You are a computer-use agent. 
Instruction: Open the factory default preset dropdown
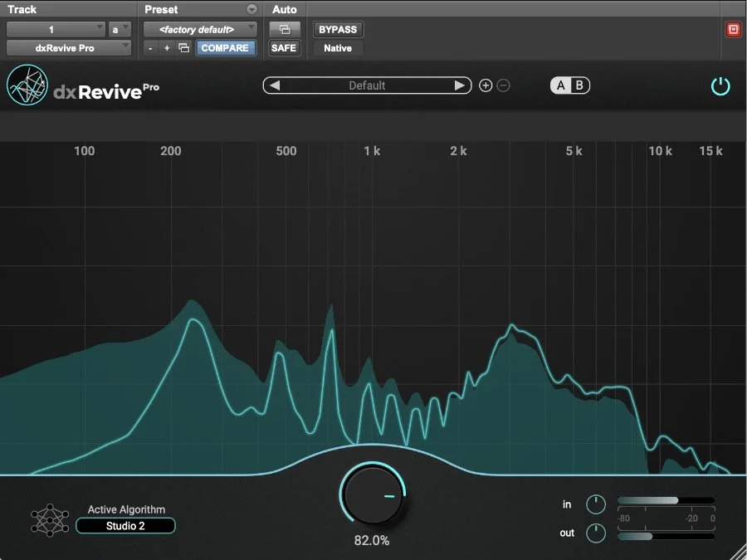click(200, 30)
